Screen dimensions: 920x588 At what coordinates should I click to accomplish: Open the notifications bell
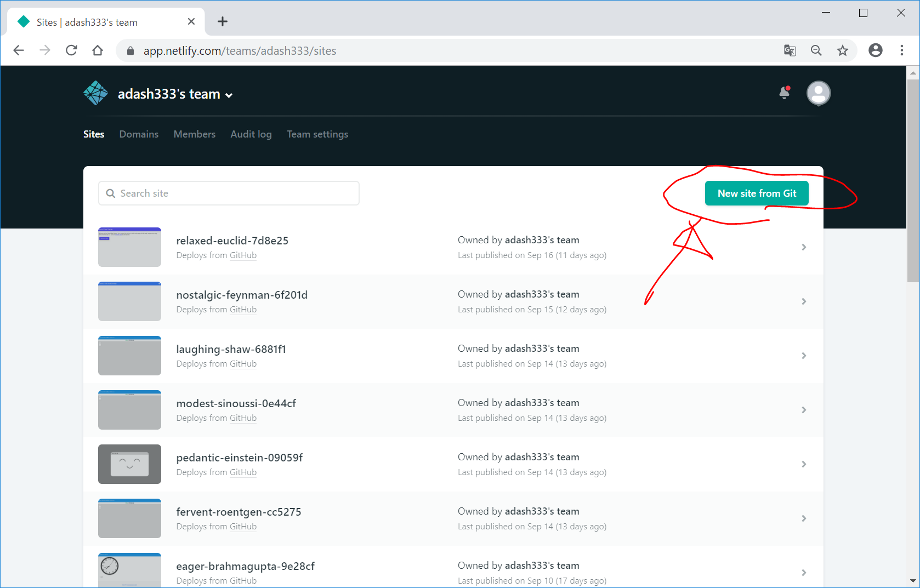785,93
